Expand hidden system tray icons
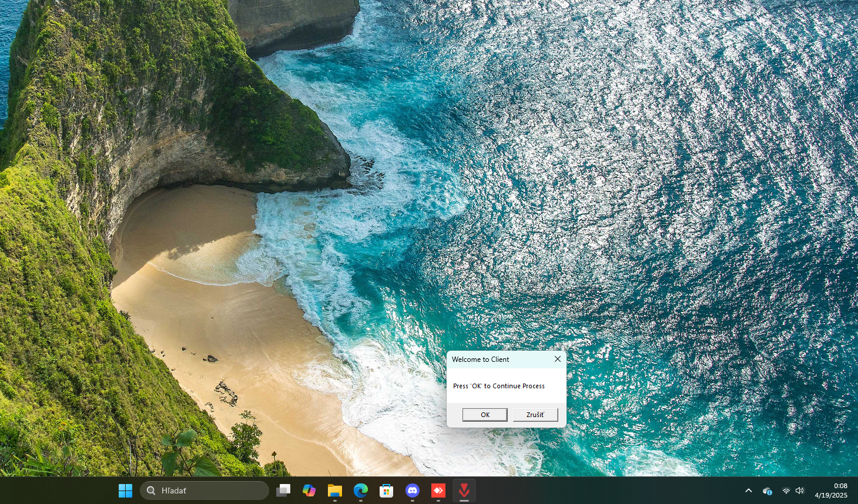 [x=748, y=490]
